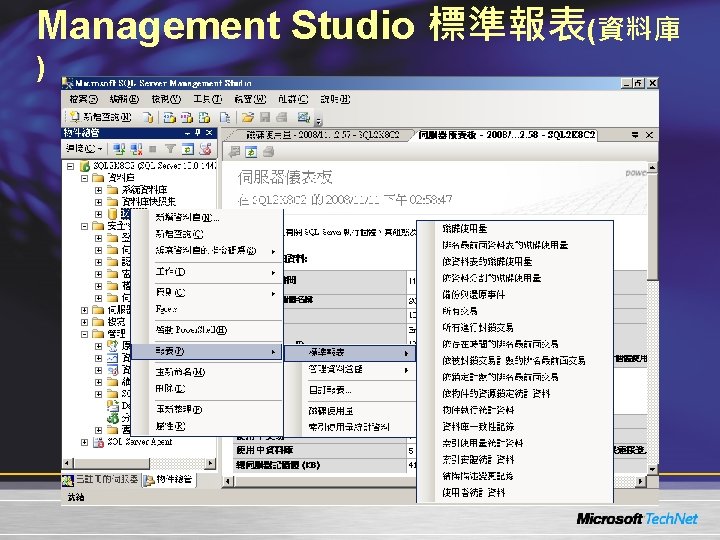Image resolution: width=720 pixels, height=540 pixels.
Task: Open the active document tabs list dropdown
Action: (x=635, y=135)
